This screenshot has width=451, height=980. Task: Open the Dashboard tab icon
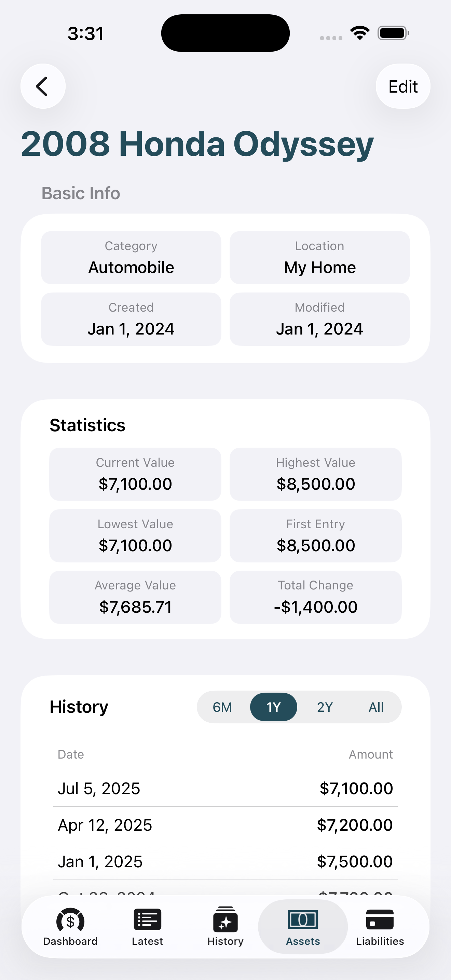pos(70,921)
